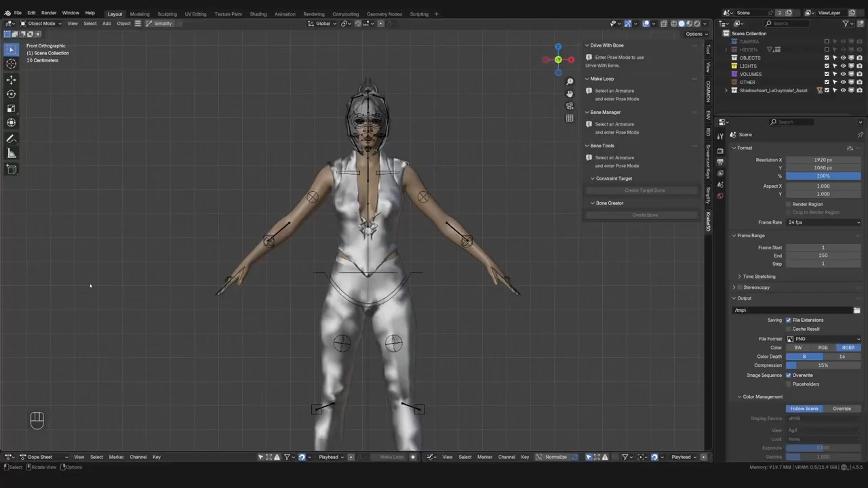Switch perspective/orthographic with the grid gizmo
Viewport: 868px width, 488px height.
[x=570, y=118]
